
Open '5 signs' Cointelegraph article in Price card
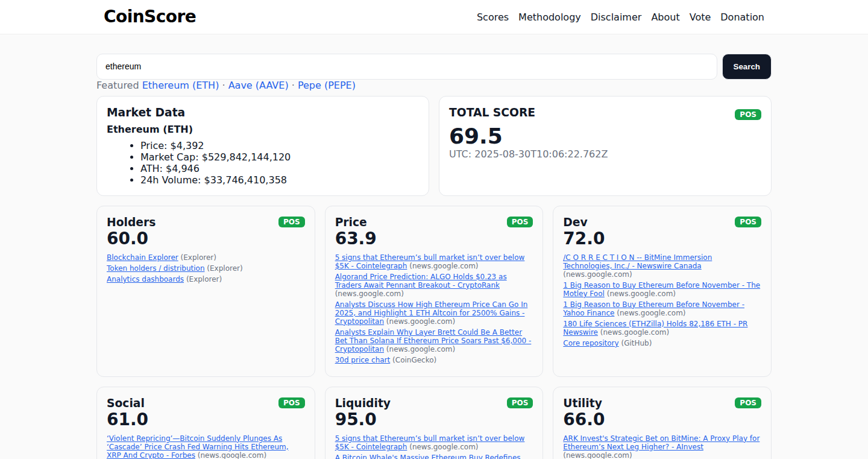430,262
